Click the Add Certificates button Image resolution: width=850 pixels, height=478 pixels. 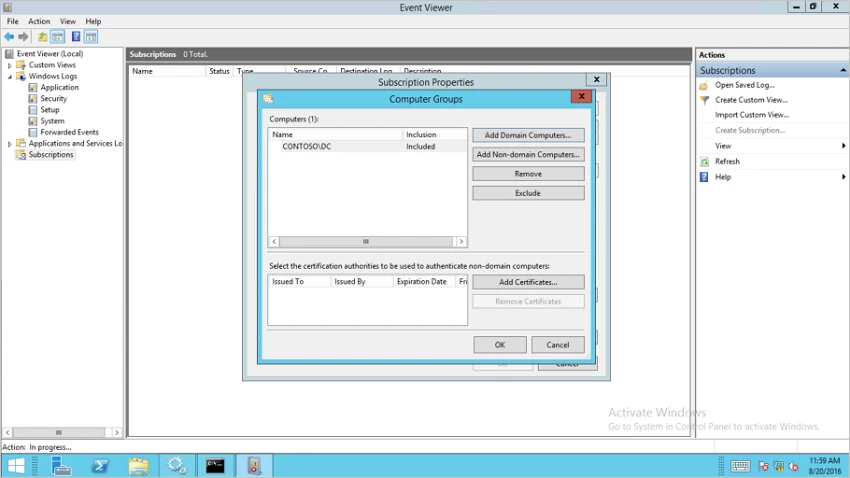point(528,282)
